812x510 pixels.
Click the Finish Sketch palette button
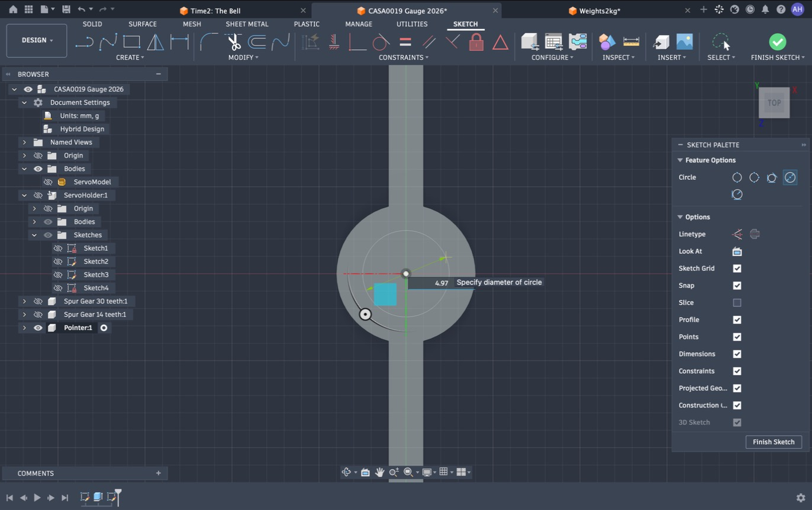[774, 443]
